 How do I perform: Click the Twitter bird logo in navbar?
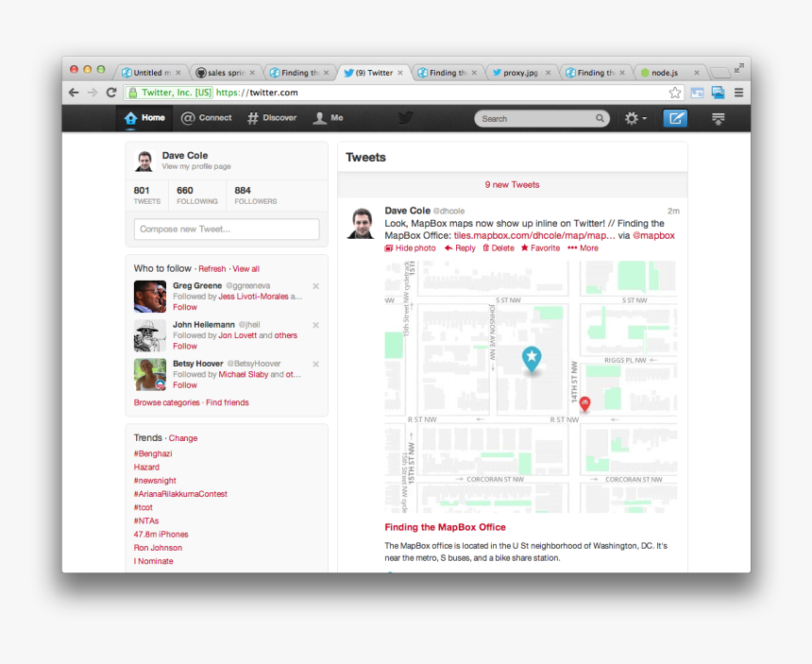pos(405,118)
